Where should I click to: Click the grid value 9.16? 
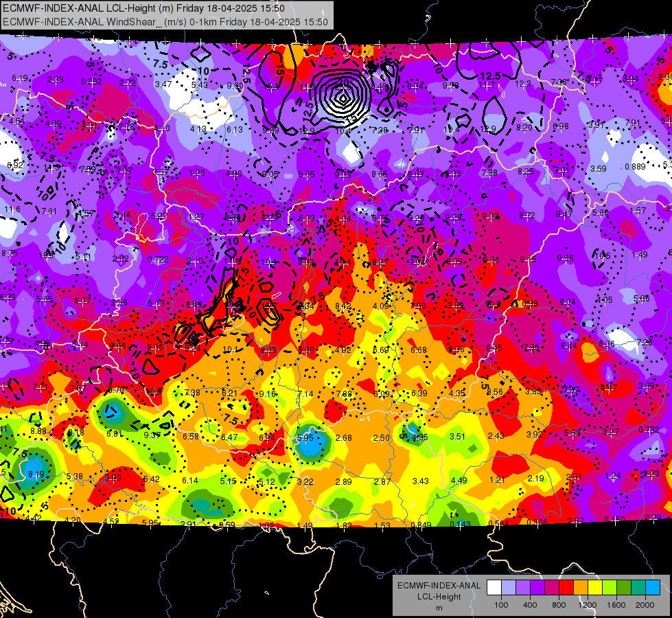[x=268, y=393]
